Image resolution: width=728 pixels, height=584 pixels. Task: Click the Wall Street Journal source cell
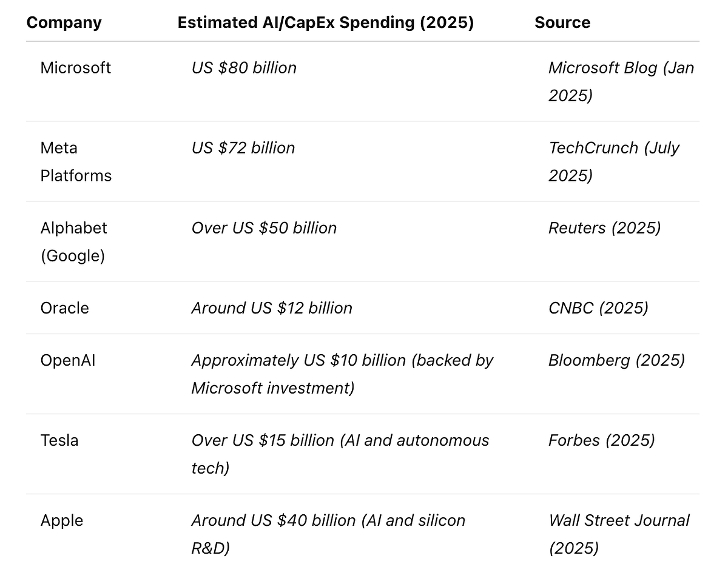[619, 534]
